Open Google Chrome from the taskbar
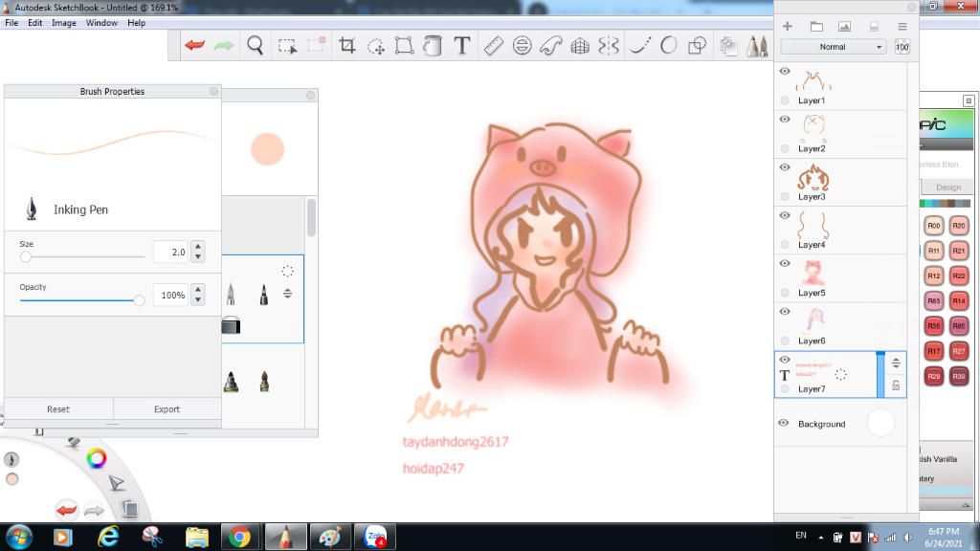Image resolution: width=980 pixels, height=551 pixels. point(239,537)
